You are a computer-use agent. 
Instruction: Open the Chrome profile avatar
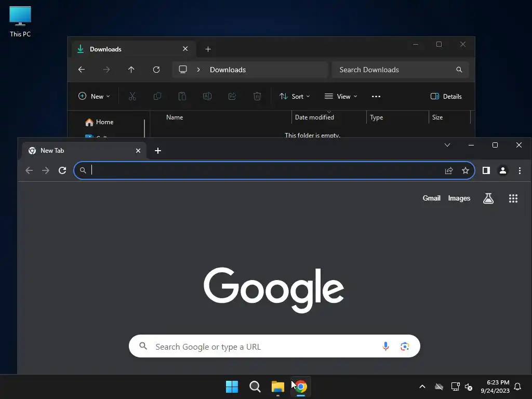(503, 170)
